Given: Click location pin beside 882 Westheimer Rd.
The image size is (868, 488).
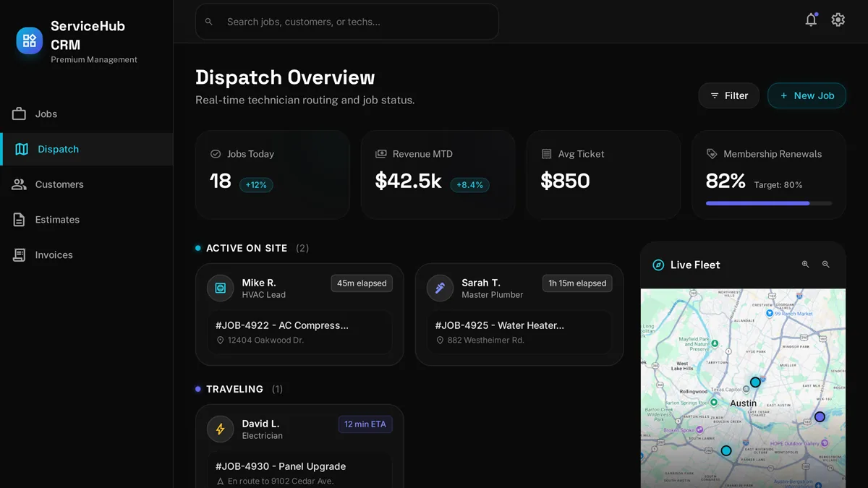Looking at the screenshot, I should [x=440, y=341].
